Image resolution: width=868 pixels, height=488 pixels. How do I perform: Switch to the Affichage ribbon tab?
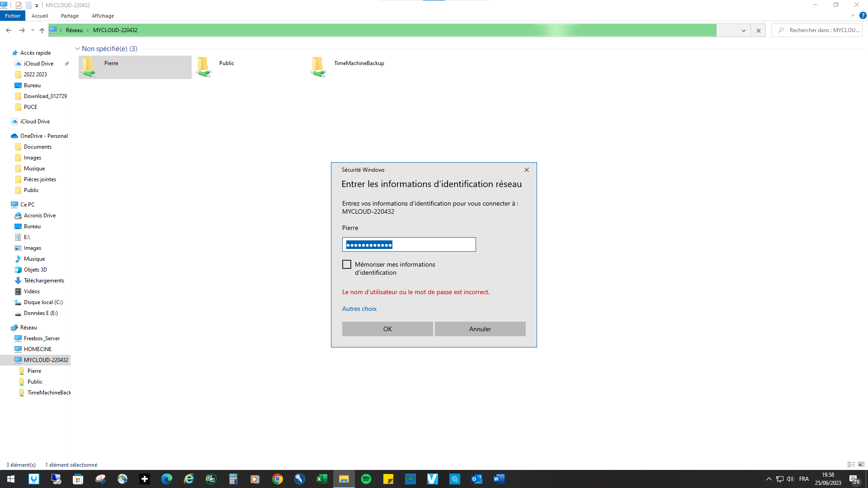coord(103,16)
